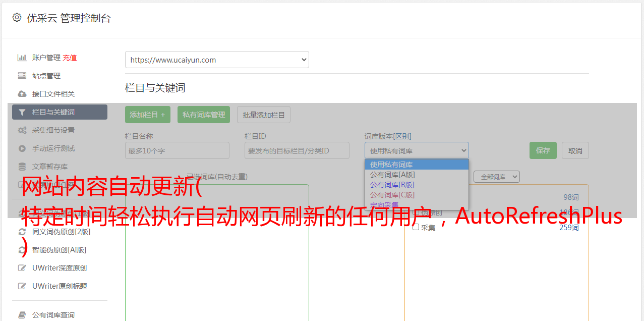Open the 词库版本 dropdown showing 使用私有词库

point(417,150)
